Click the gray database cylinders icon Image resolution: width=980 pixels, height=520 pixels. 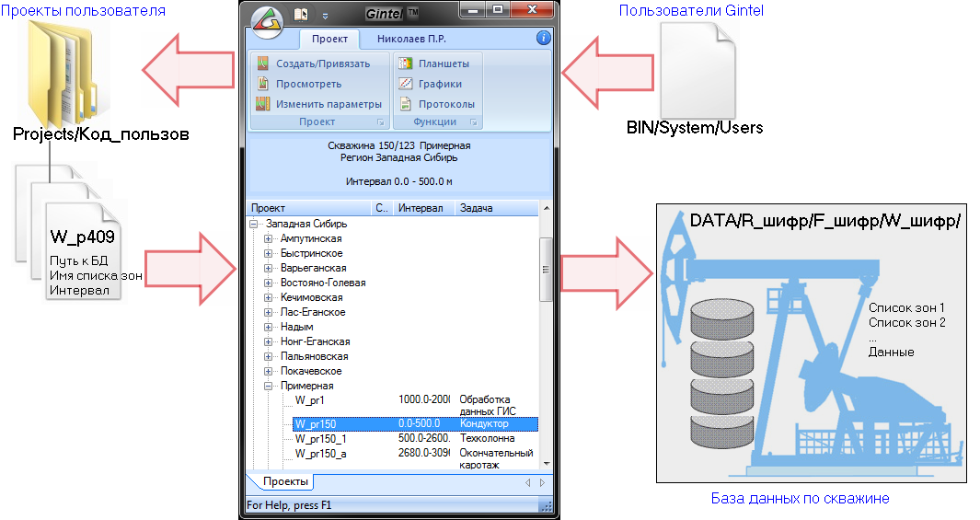point(721,373)
